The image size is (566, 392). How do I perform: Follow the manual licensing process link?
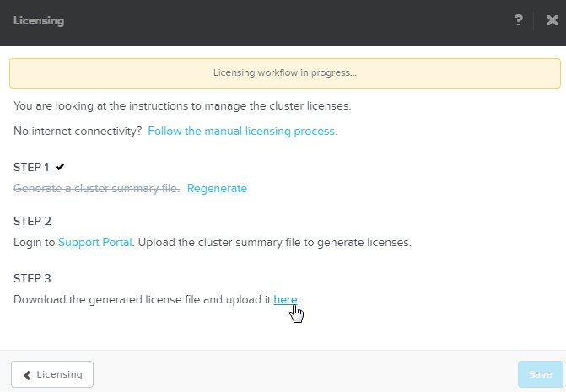tap(242, 131)
